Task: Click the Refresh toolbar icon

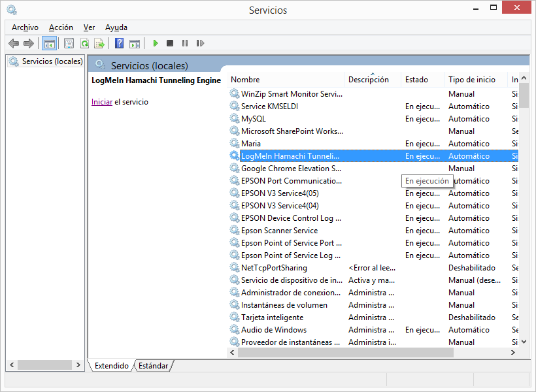Action: (84, 44)
